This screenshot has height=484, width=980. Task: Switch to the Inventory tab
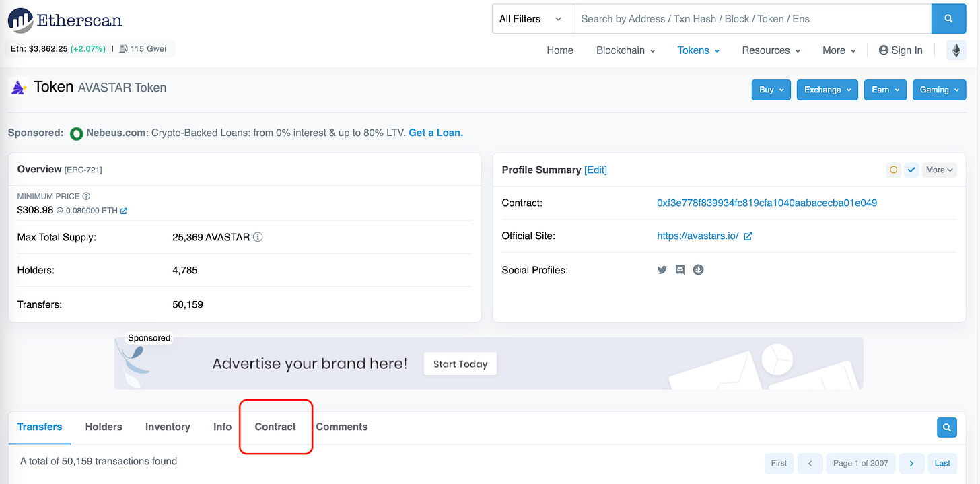tap(168, 427)
